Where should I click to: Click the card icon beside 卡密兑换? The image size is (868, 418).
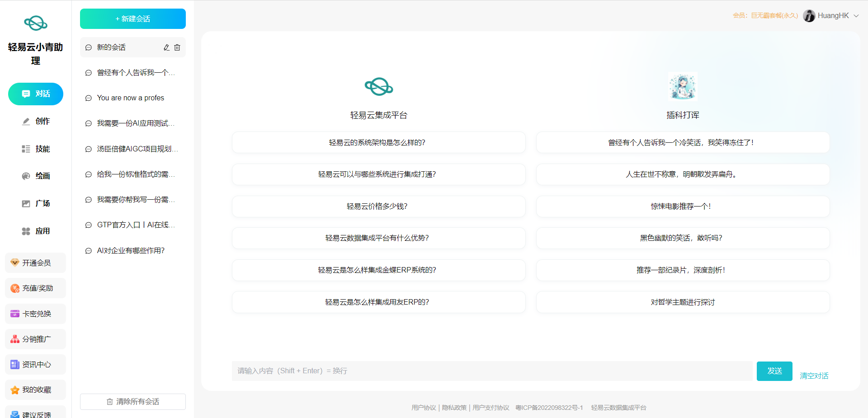point(15,314)
